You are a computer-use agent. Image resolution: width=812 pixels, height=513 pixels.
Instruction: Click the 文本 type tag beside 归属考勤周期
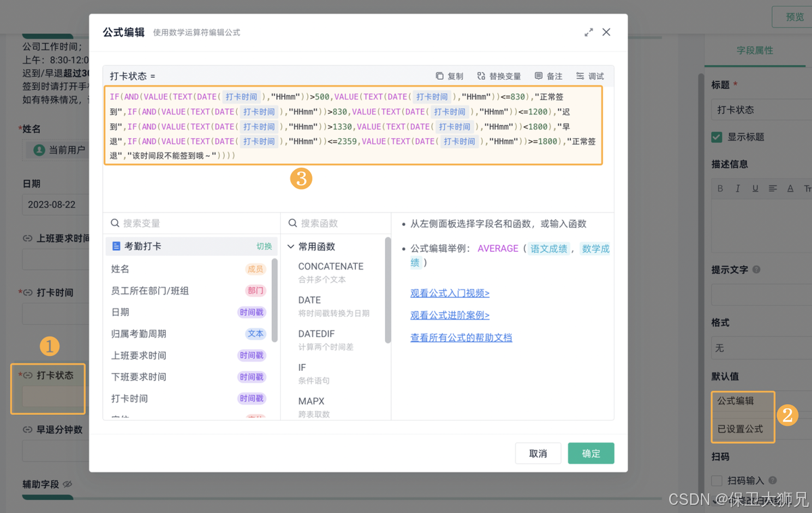256,334
